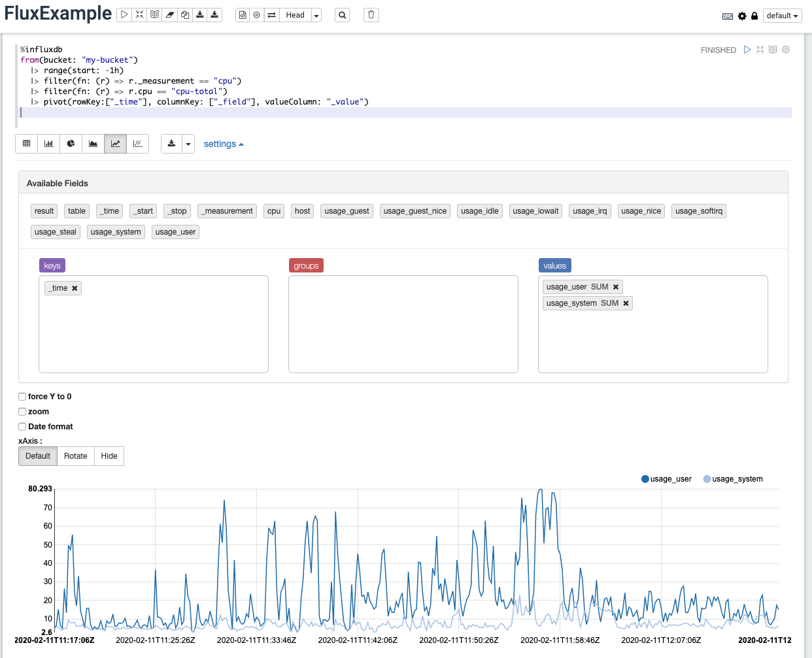Image resolution: width=812 pixels, height=658 pixels.
Task: Move the note to trash
Action: 371,15
